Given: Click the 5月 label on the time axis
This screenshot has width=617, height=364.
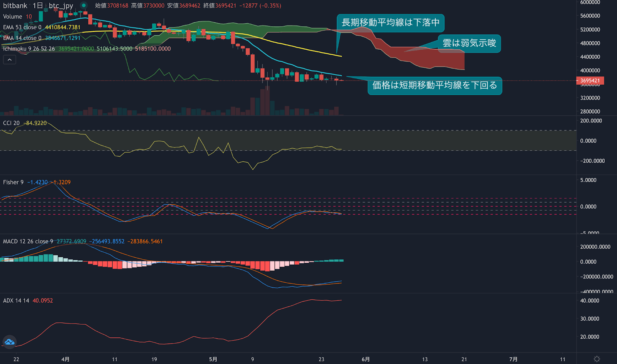Looking at the screenshot, I should [x=212, y=359].
